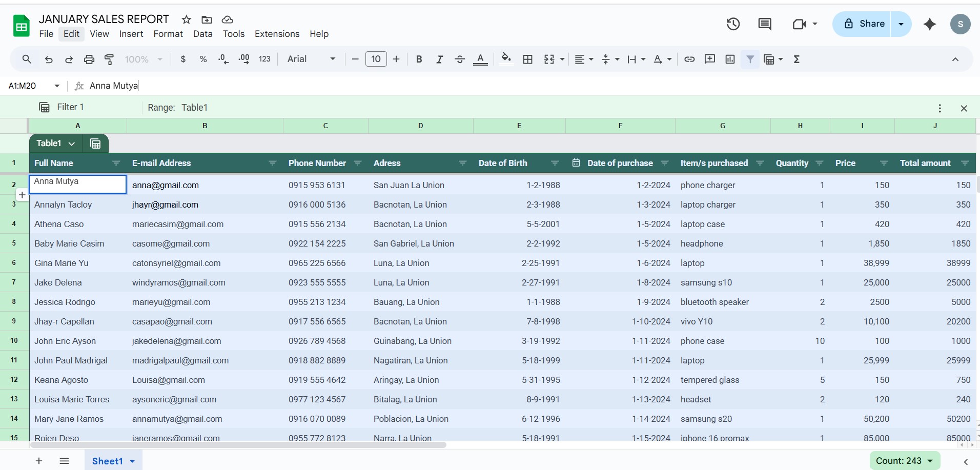The image size is (980, 470).
Task: Open the Extensions menu
Action: tap(277, 34)
